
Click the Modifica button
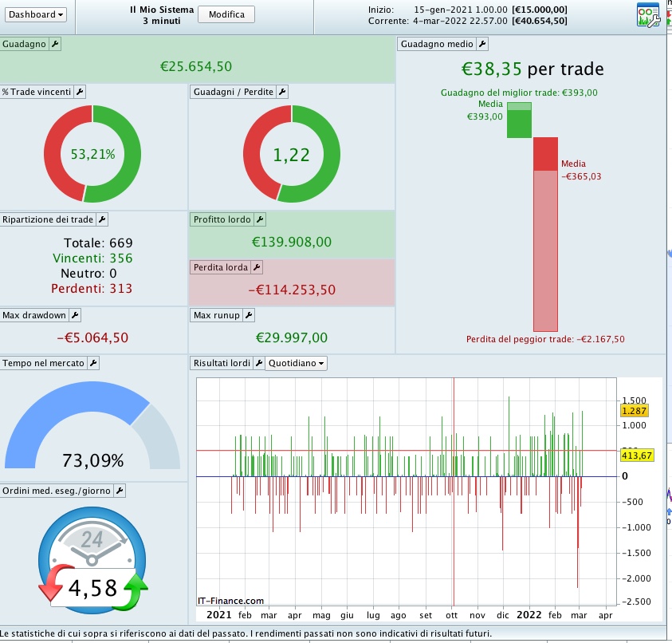pyautogui.click(x=226, y=14)
